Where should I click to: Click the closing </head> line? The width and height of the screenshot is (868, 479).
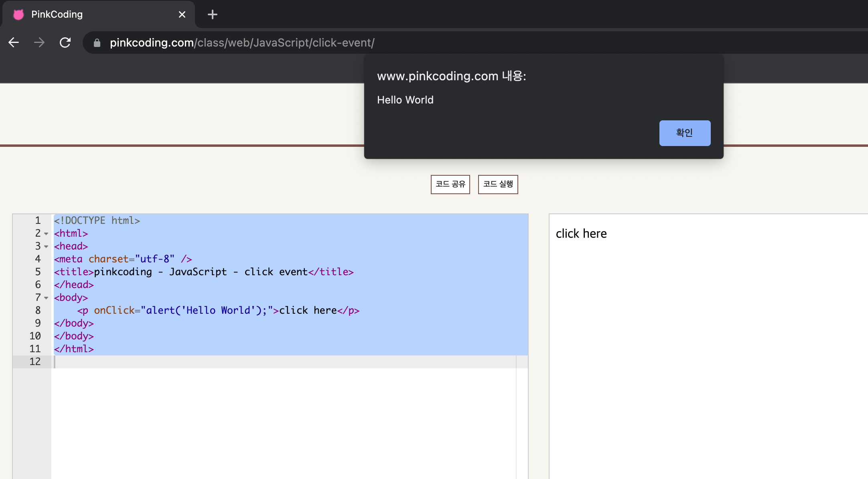pyautogui.click(x=74, y=285)
